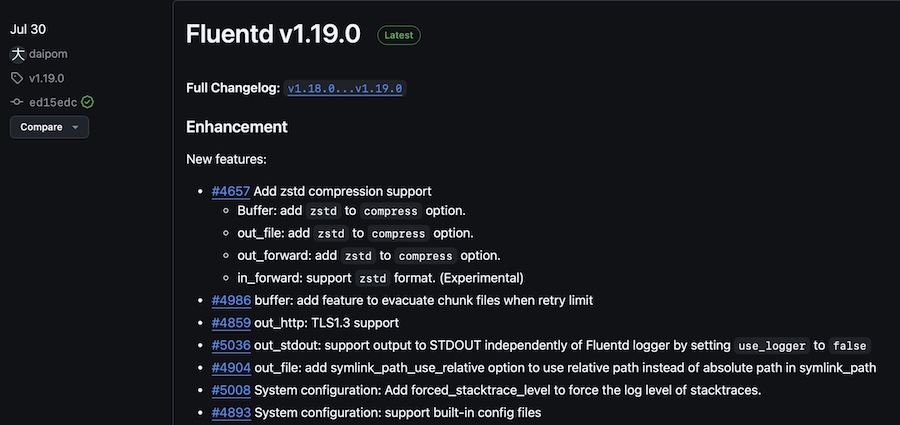Click the daipom avatar icon
This screenshot has width=900, height=425.
click(x=18, y=54)
